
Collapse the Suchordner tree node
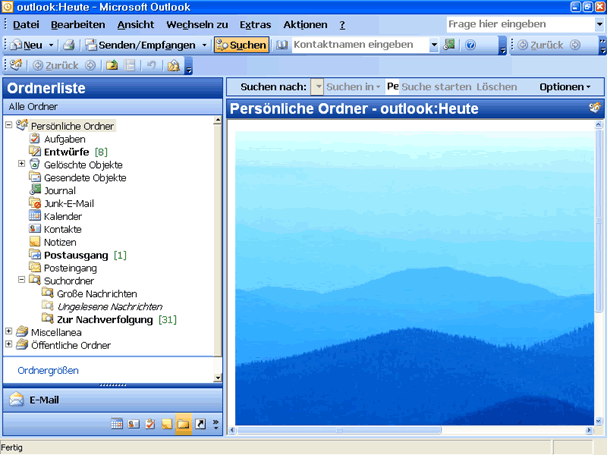tap(22, 279)
